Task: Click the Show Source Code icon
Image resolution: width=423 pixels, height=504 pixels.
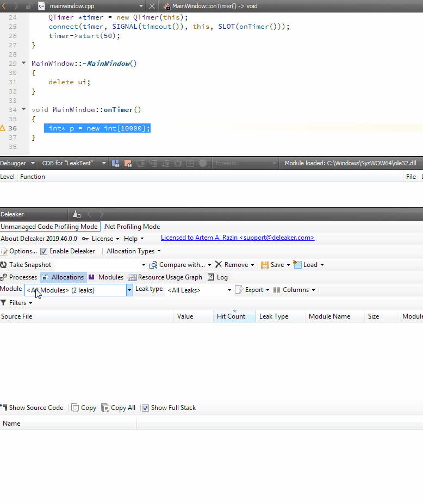Action: coord(4,408)
